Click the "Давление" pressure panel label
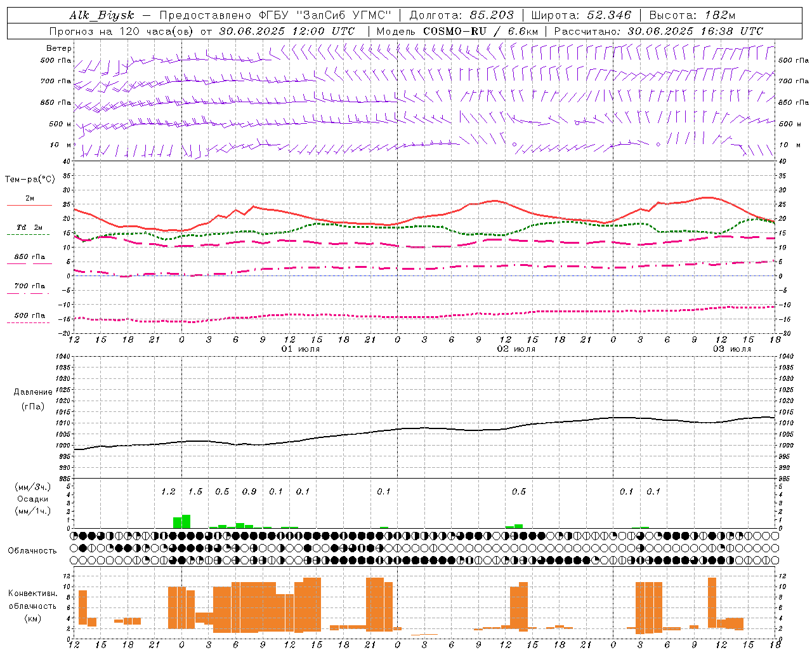The image size is (812, 650). pos(33,392)
